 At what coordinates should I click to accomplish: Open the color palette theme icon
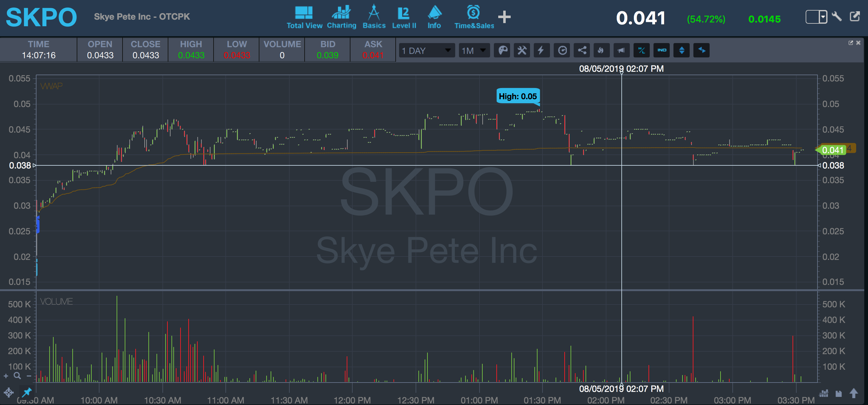click(502, 51)
